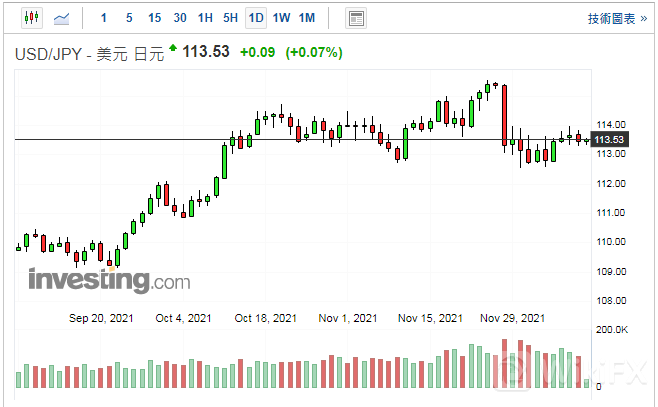Open the news panel layout icon
This screenshot has height=407, width=658.
[x=355, y=18]
